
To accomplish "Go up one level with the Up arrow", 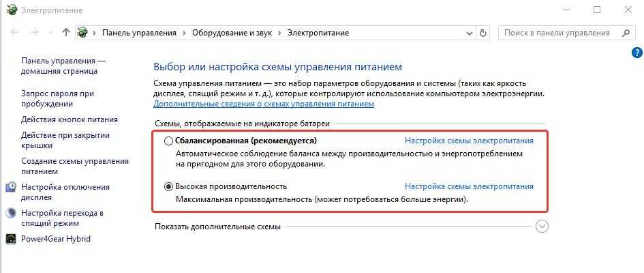I will click(65, 33).
